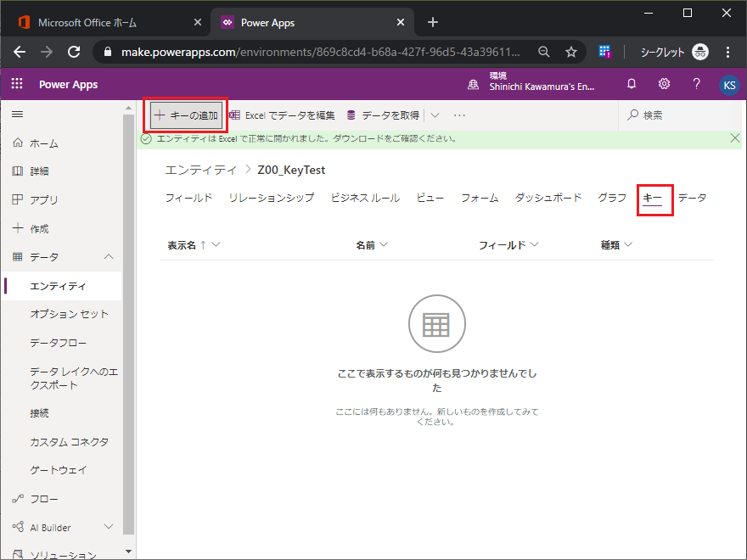Open the フィールド column header dropdown
The width and height of the screenshot is (747, 560).
click(x=535, y=244)
